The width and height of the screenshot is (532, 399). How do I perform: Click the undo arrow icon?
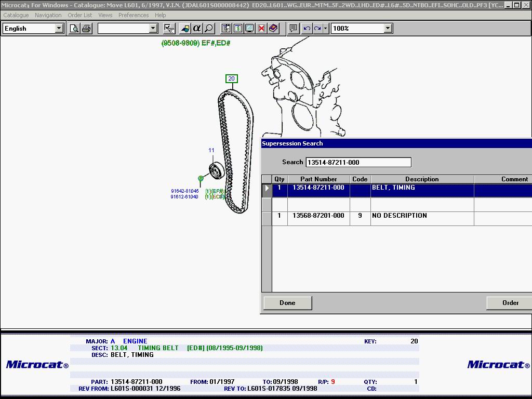tap(307, 28)
